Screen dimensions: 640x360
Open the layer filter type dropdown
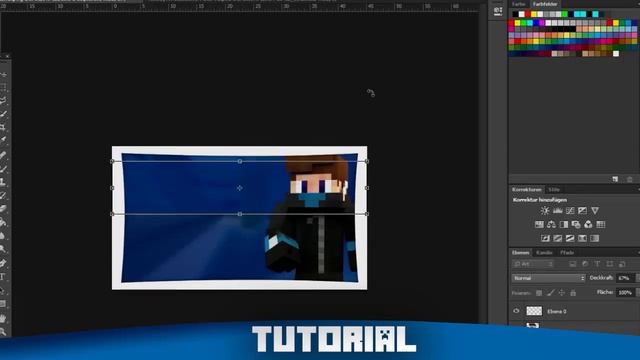pyautogui.click(x=533, y=264)
